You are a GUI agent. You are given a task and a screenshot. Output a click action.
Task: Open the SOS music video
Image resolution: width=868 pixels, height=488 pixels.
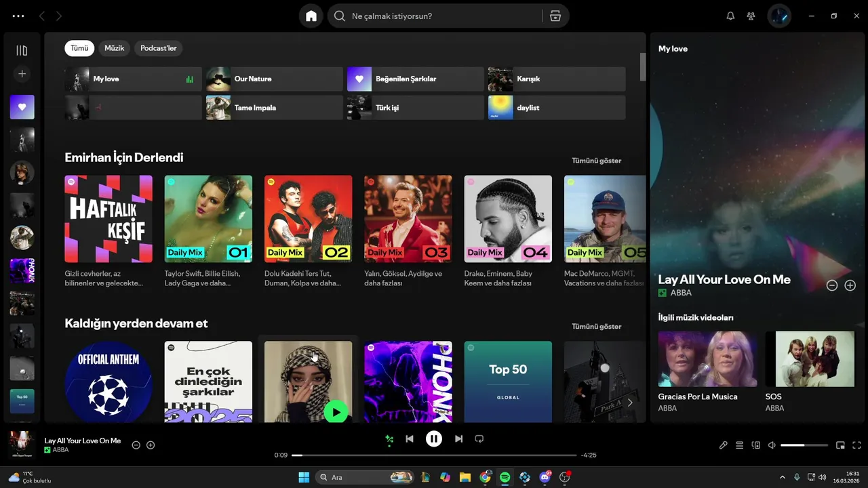coord(810,359)
